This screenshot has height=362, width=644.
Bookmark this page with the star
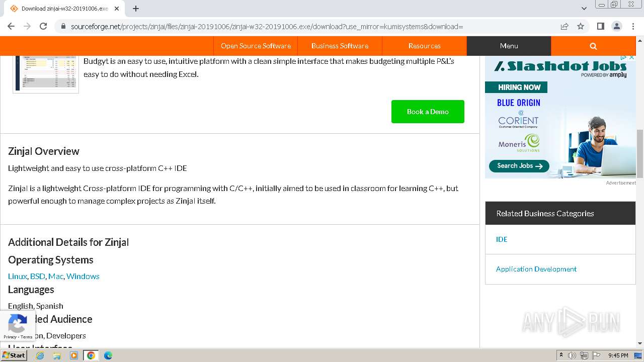581,26
